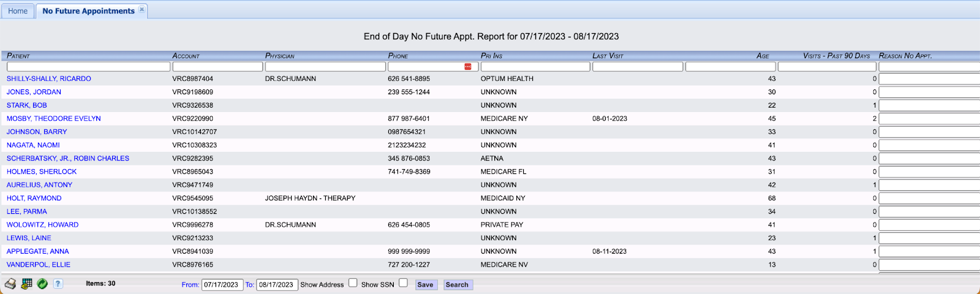Screen dimensions: 980x294
Task: Click the Physician column filter box
Action: click(x=325, y=66)
